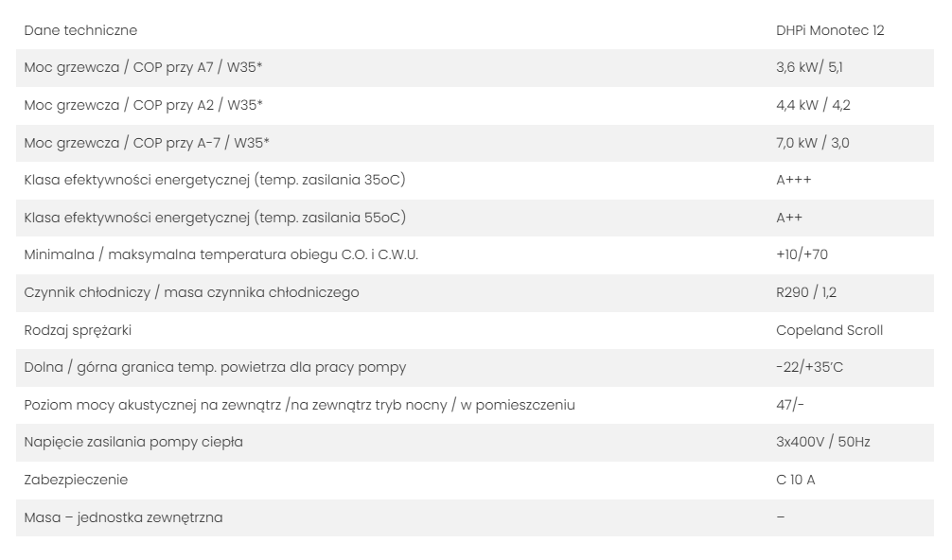Image resolution: width=952 pixels, height=560 pixels.
Task: Click the '47/-' acoustic power value
Action: (x=790, y=405)
